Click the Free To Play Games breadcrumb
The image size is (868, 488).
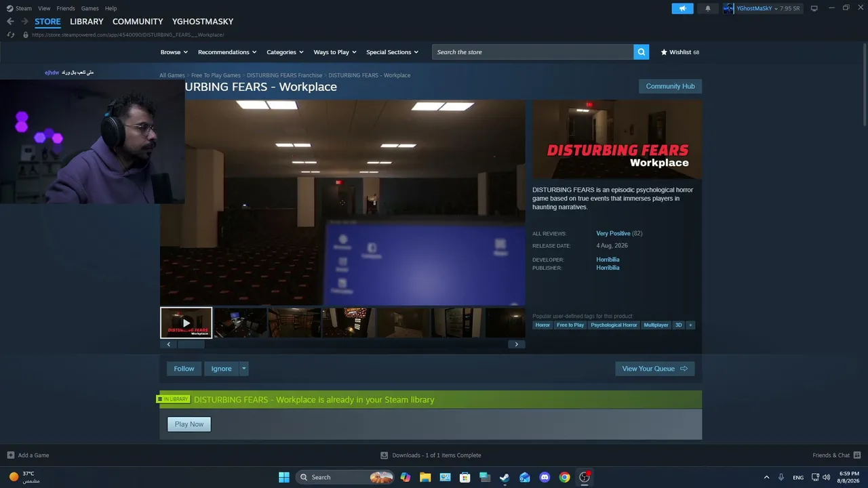[216, 75]
